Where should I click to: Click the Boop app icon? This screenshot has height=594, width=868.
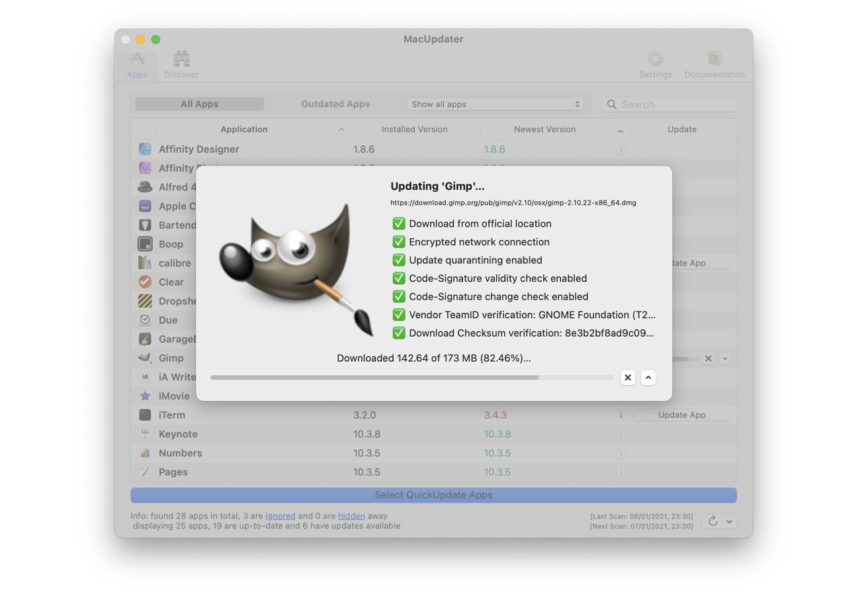tap(145, 244)
